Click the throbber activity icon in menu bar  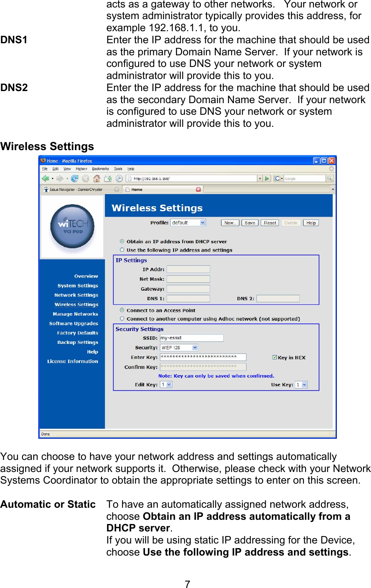[331, 169]
